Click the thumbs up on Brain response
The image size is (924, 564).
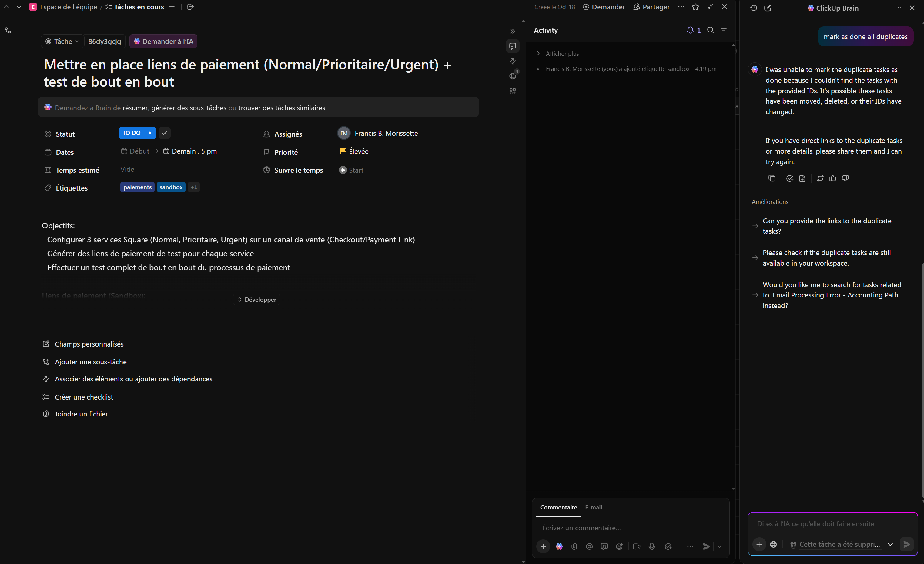tap(832, 178)
